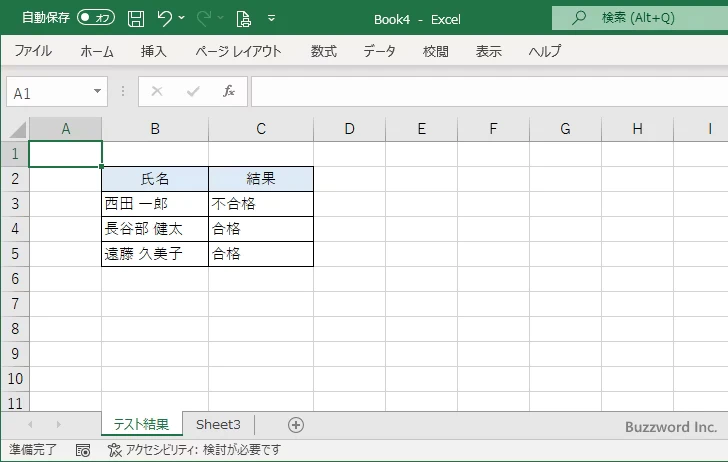The height and width of the screenshot is (462, 728).
Task: Click the formula bar Enter checkmark icon
Action: click(193, 91)
